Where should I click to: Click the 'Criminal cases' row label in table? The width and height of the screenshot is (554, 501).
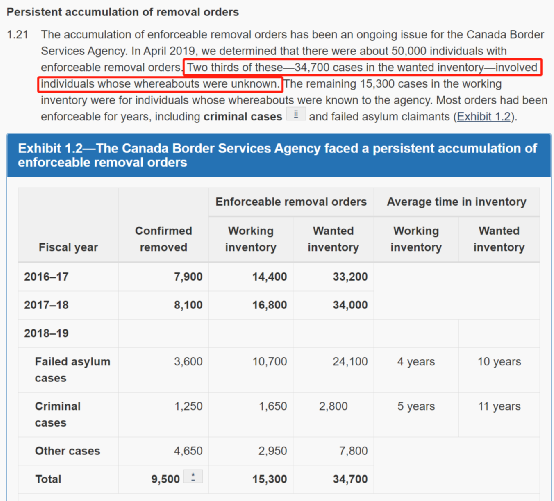(x=58, y=414)
